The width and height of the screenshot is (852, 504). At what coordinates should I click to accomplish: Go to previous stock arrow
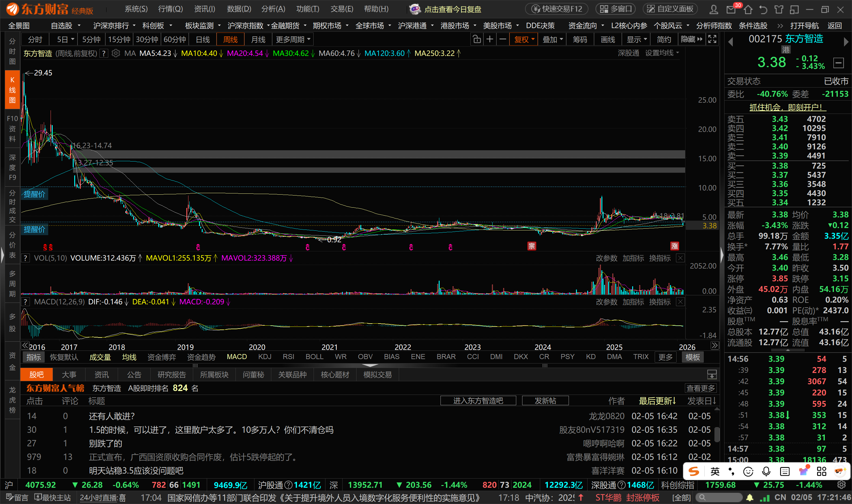pos(731,42)
